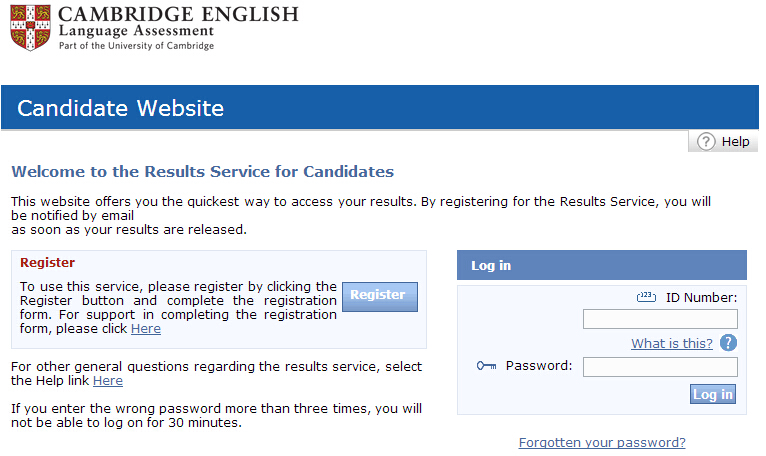Click the Candidate Website banner title
The height and width of the screenshot is (456, 766).
pyautogui.click(x=120, y=108)
